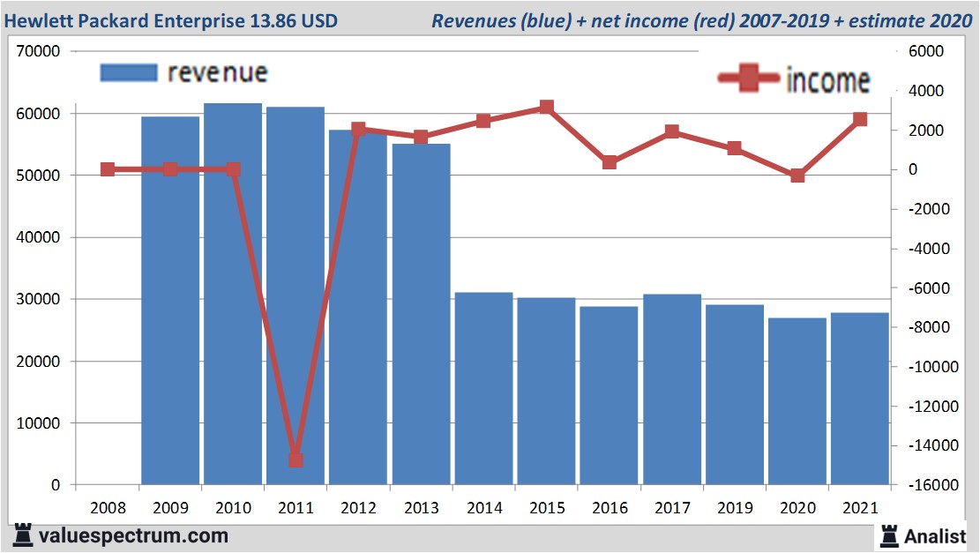Click the 2020 revenue bar
980x553 pixels.
797,401
